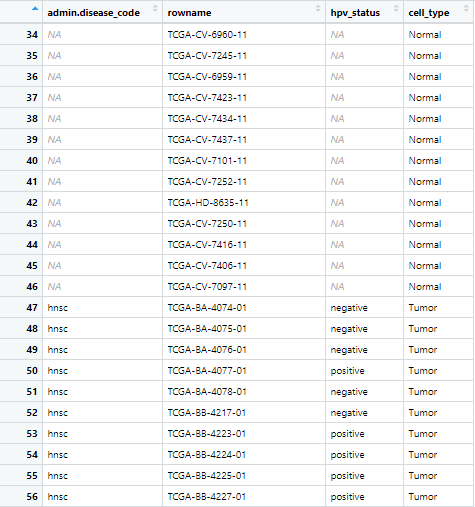Select the hpv_status header label
The image size is (475, 507).
355,13
